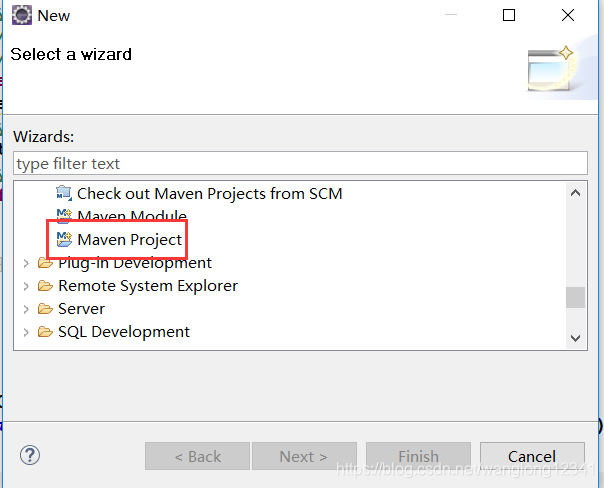This screenshot has height=488, width=604.
Task: Click the wizard list scroll up arrow
Action: [575, 193]
